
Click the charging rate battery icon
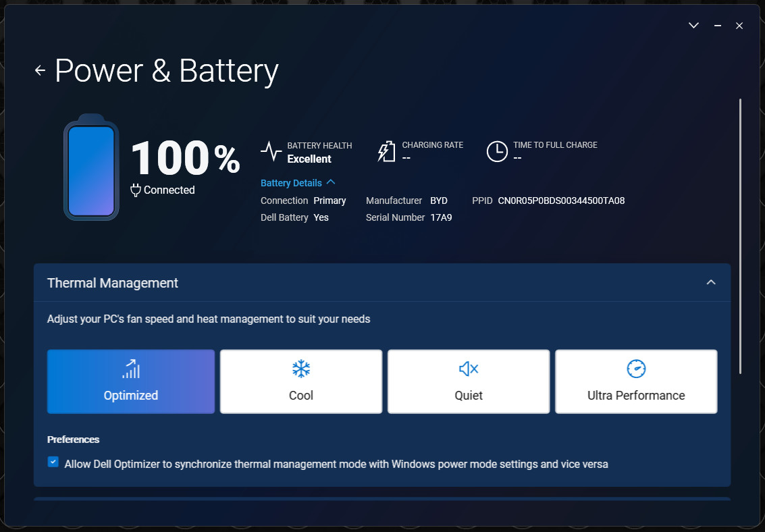(x=386, y=152)
